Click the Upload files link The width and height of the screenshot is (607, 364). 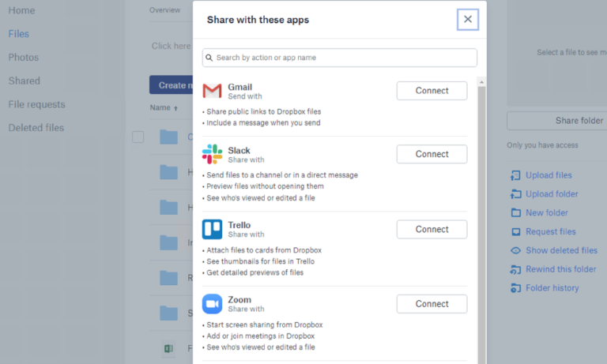pyautogui.click(x=549, y=175)
